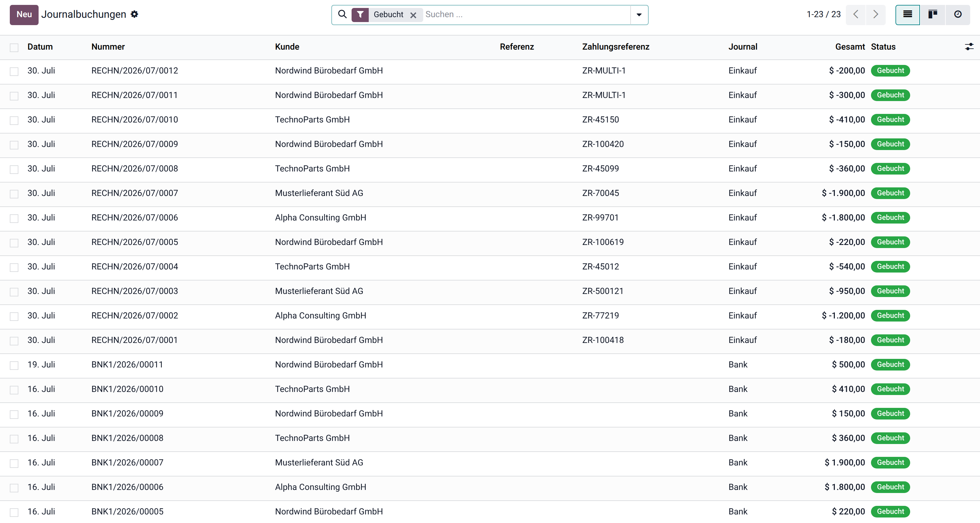Click into the Suchen search field
This screenshot has height=523, width=980.
[x=526, y=14]
